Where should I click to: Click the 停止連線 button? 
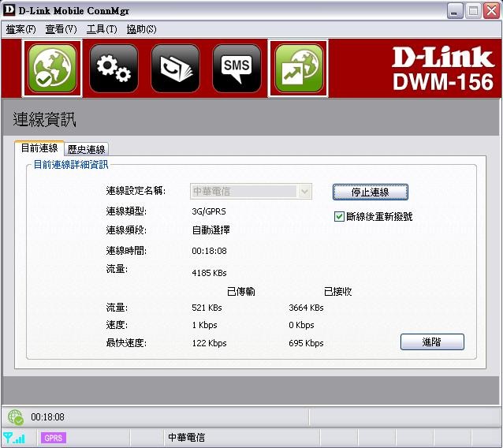[371, 192]
